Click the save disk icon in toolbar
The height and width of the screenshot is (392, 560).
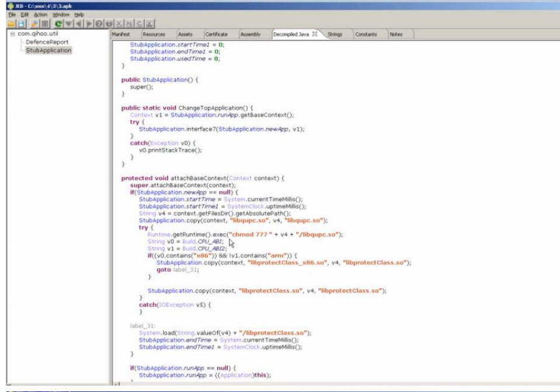click(22, 24)
